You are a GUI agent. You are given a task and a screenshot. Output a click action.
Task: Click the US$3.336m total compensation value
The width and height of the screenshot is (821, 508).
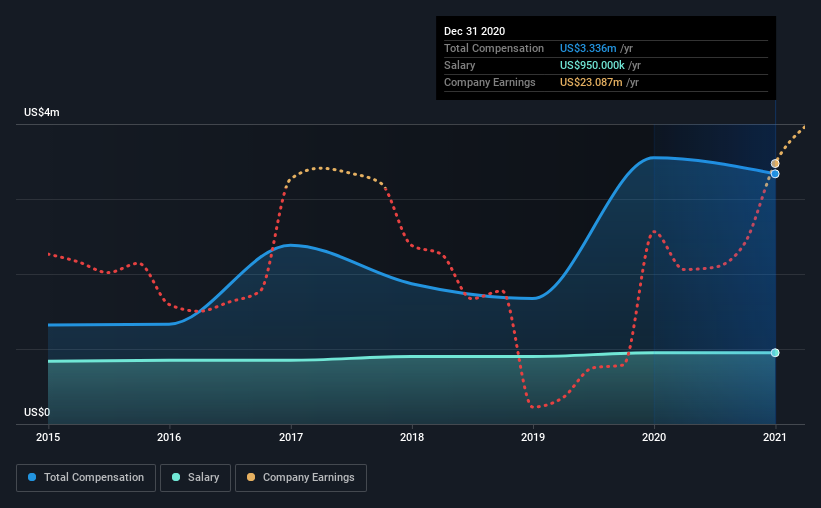[588, 48]
